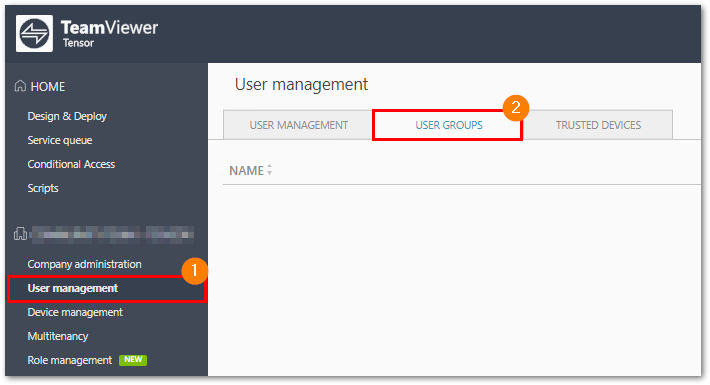Click the company building icon in sidebar
Screen dimensions: 710x385
pos(20,234)
